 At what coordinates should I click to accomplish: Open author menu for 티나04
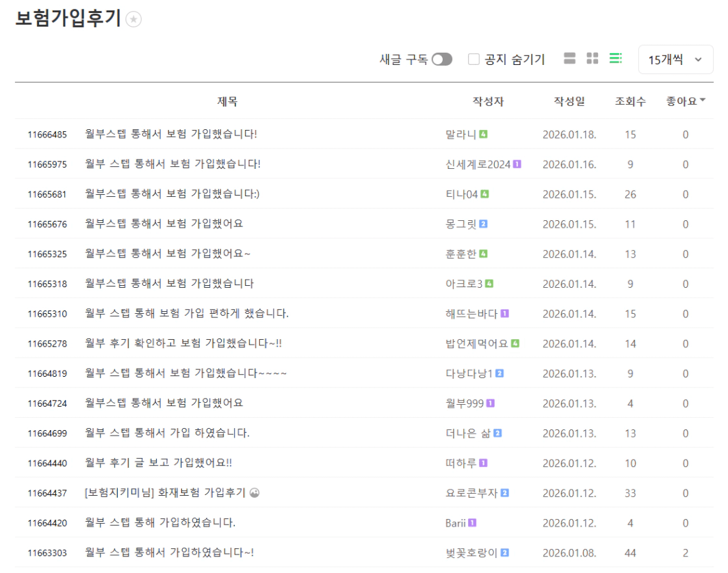point(461,194)
